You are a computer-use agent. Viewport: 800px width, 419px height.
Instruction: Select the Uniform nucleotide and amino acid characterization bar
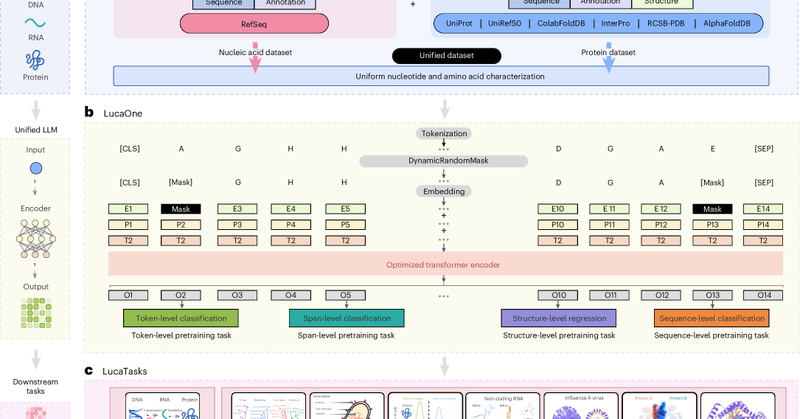(441, 76)
